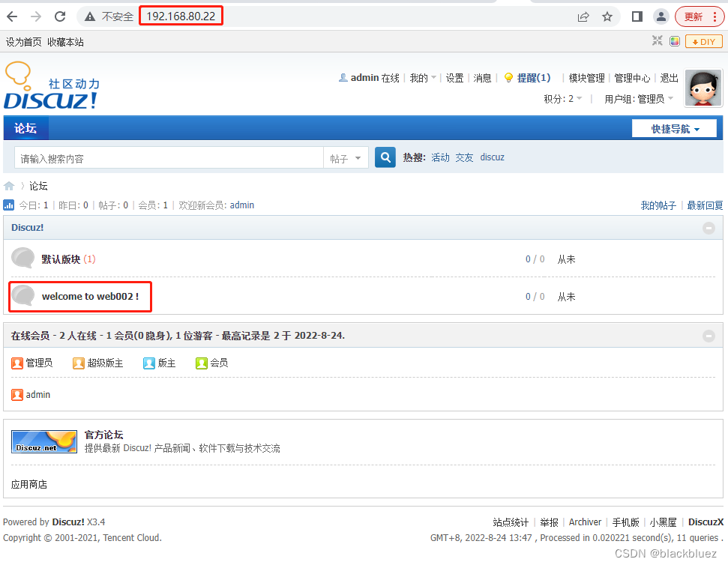
Task: Open the browser profile avatar icon
Action: pos(661,16)
